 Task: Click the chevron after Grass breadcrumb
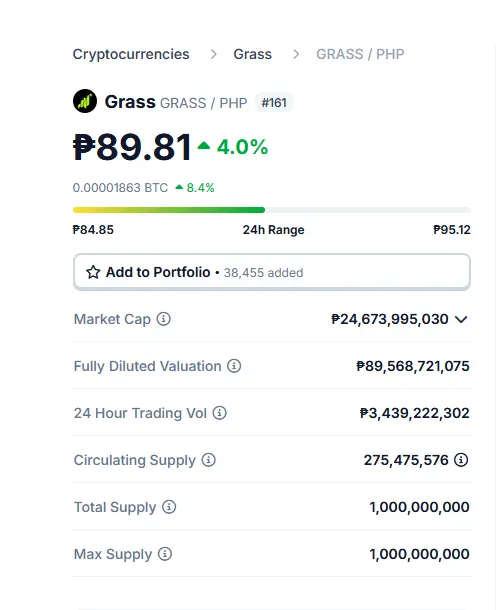pyautogui.click(x=296, y=54)
